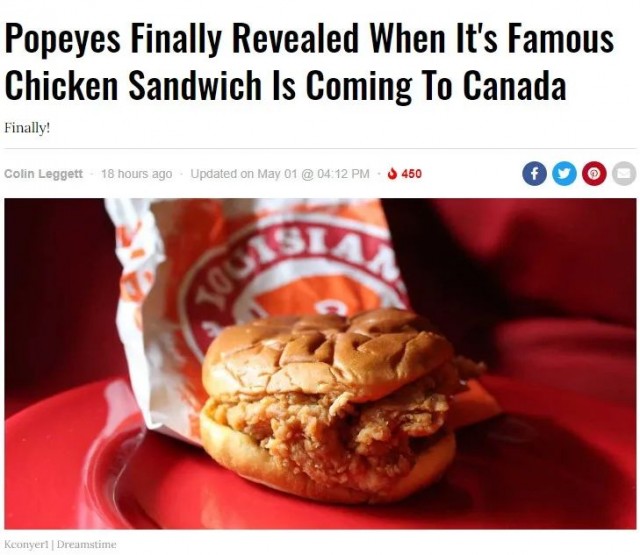
Task: Click Popeyes word in headline
Action: pos(62,41)
